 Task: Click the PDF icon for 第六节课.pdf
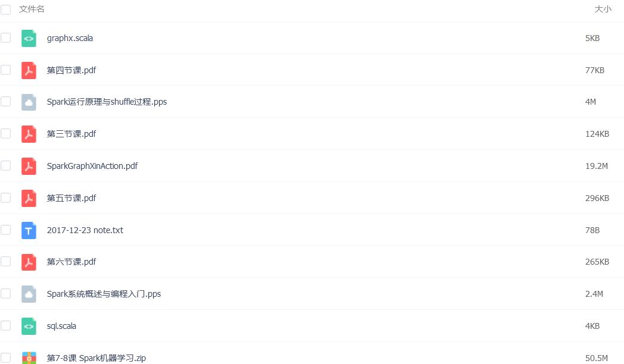pyautogui.click(x=29, y=262)
